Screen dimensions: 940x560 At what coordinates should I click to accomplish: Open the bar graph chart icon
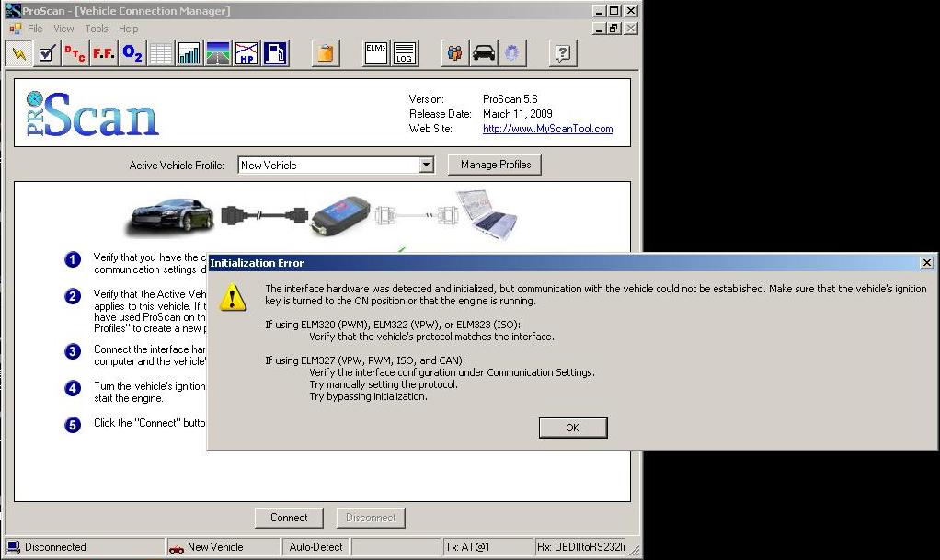pos(189,53)
